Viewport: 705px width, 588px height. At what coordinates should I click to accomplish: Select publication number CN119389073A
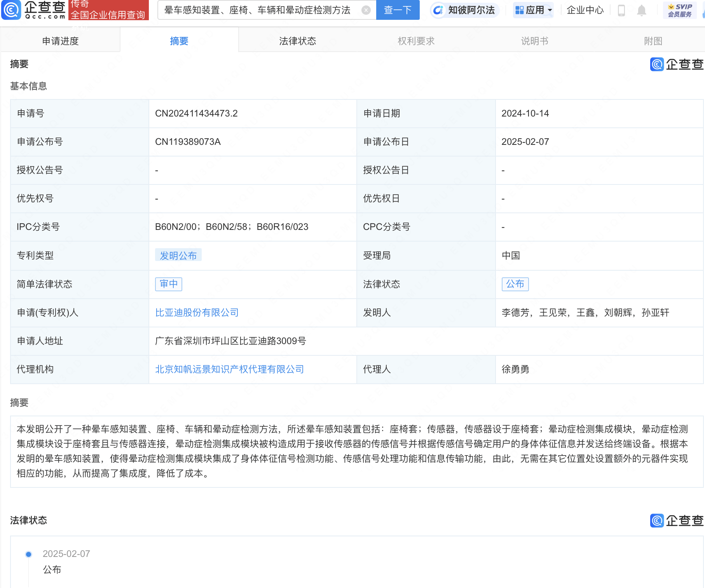pyautogui.click(x=188, y=142)
